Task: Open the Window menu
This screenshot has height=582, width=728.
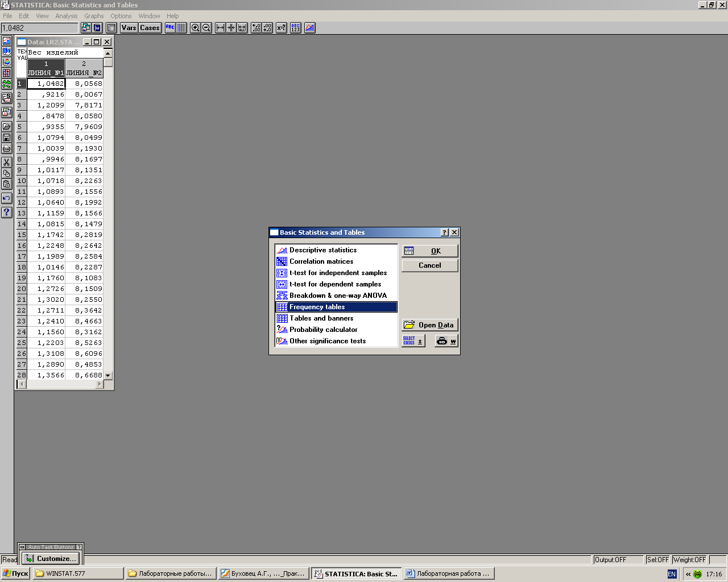Action: coord(149,16)
